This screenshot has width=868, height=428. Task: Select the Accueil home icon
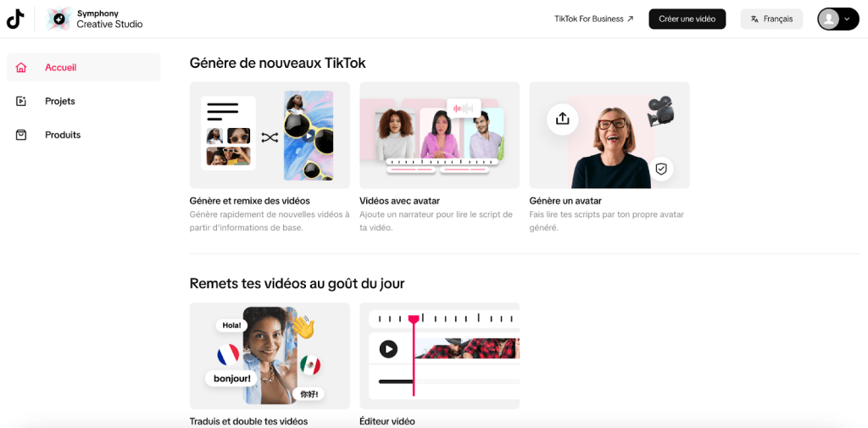click(21, 68)
